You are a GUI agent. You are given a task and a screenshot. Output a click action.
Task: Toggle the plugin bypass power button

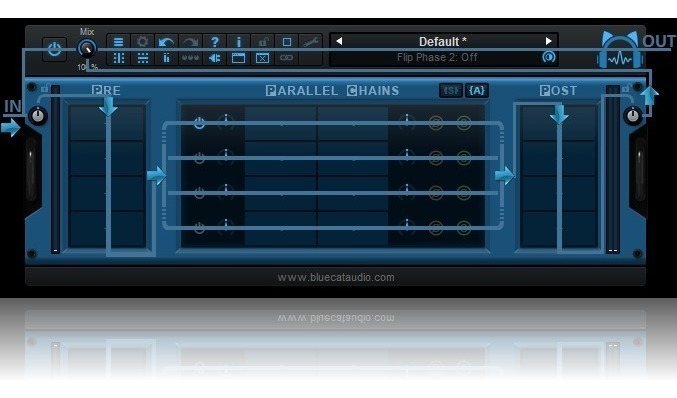click(54, 49)
